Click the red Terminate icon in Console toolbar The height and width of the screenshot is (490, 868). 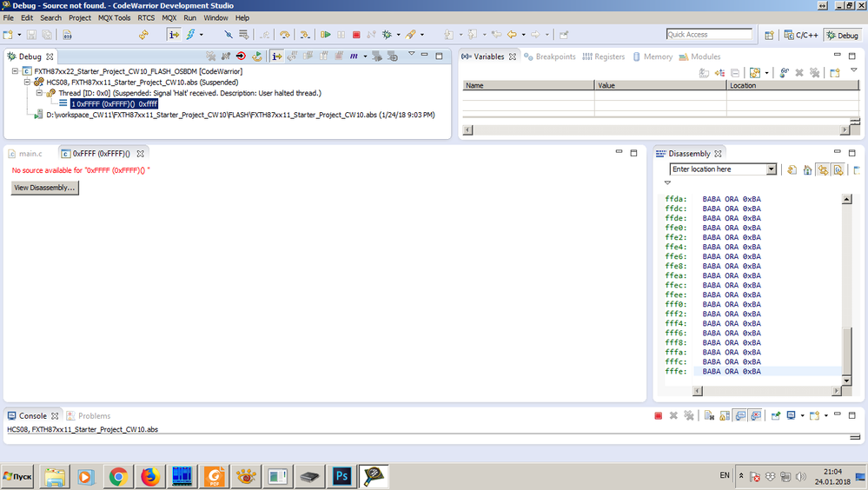(x=659, y=415)
